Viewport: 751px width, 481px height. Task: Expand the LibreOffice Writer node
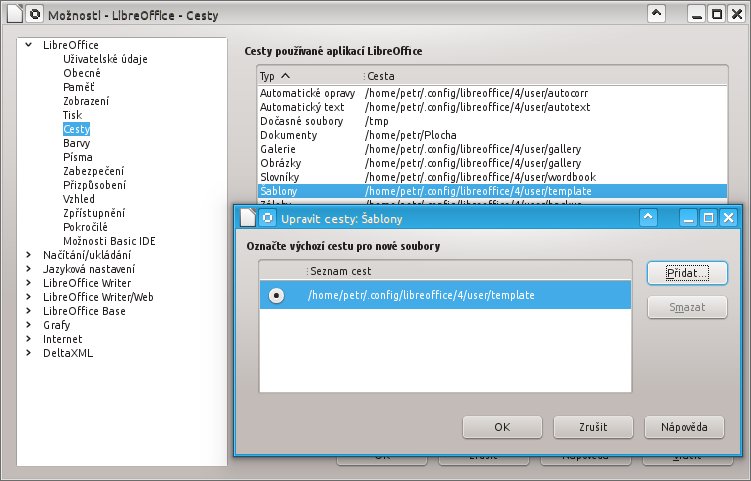pyautogui.click(x=29, y=283)
